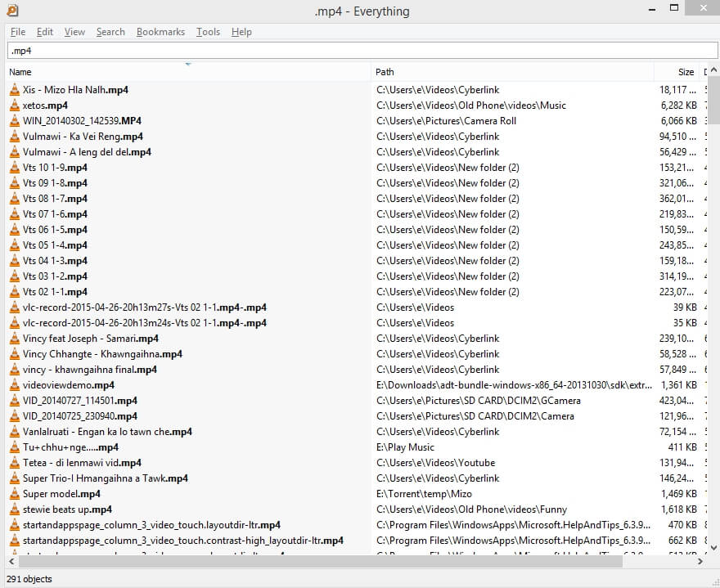The image size is (720, 588).
Task: Click VLC icon of Vts 06 1-5.mp4
Action: point(15,230)
